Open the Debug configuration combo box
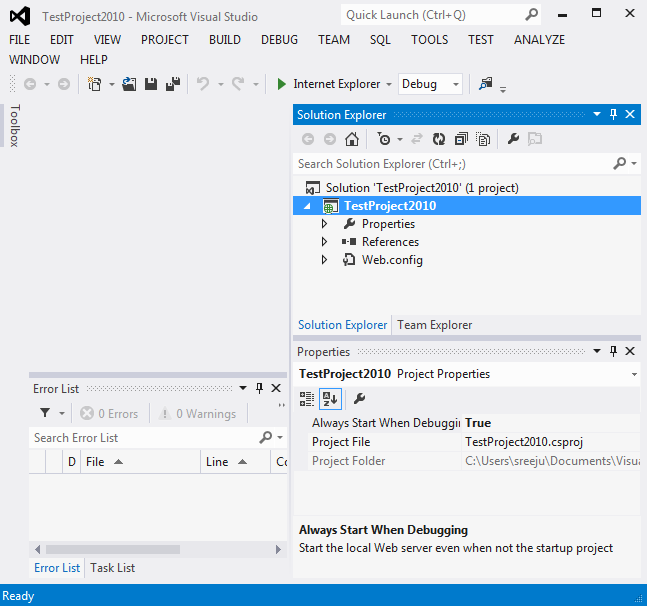The height and width of the screenshot is (606, 647). point(430,84)
